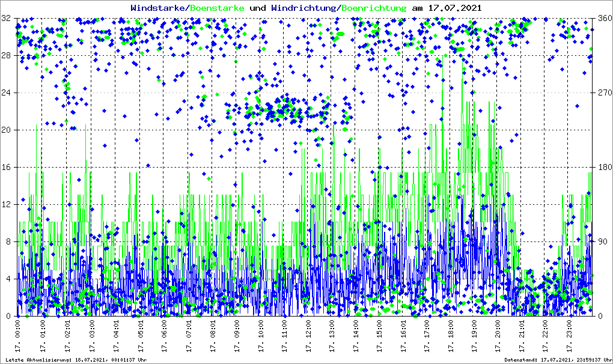Image resolution: width=613 pixels, height=364 pixels.
Task: Click the '20' wind speed axis label
Action: coord(5,130)
